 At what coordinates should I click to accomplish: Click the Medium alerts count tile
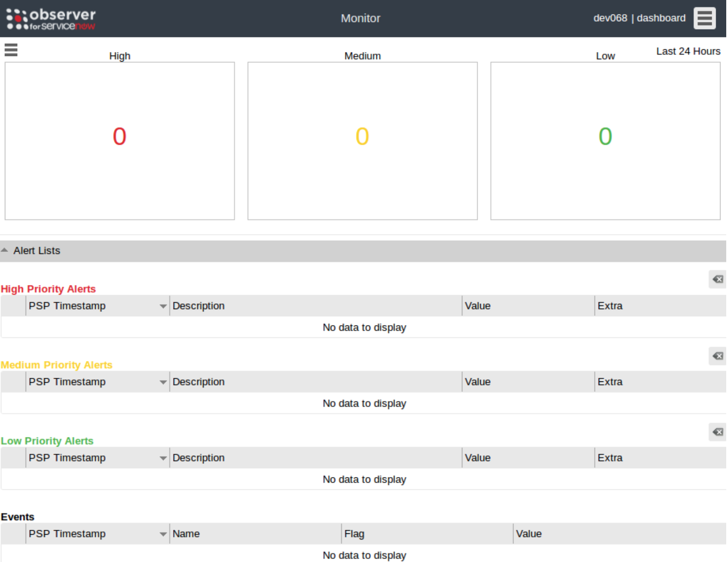click(x=362, y=140)
